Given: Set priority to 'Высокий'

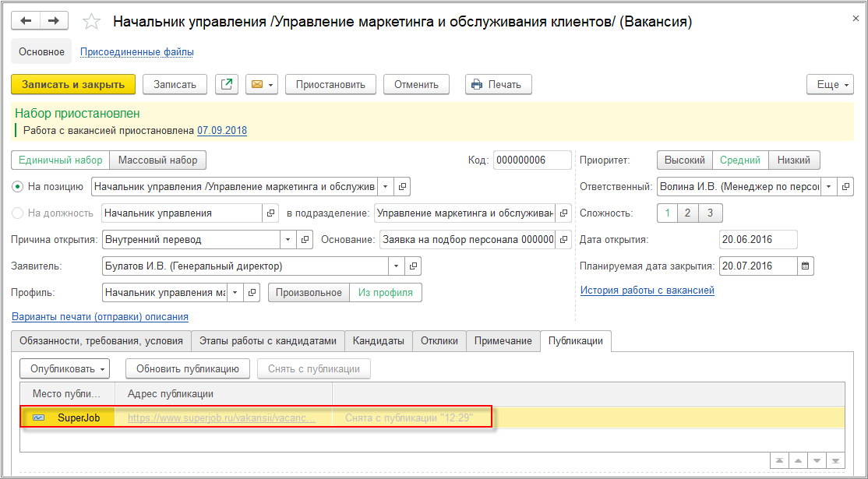Looking at the screenshot, I should (685, 160).
